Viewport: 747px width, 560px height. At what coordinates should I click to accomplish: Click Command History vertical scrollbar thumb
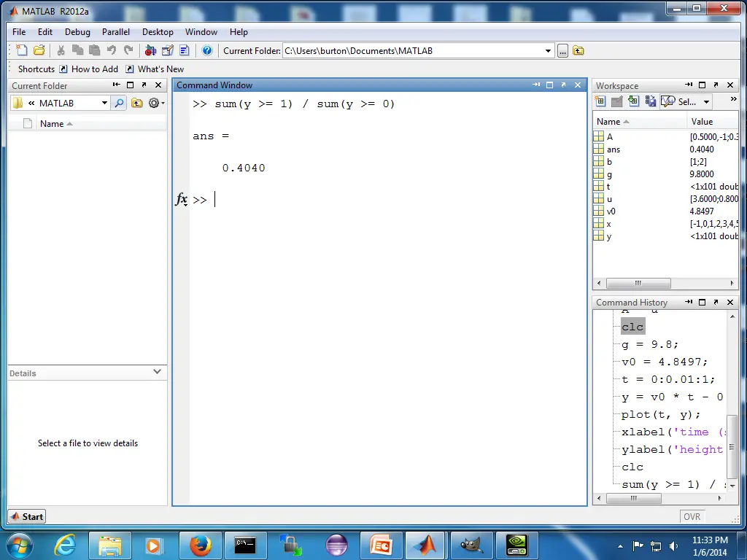pos(732,446)
